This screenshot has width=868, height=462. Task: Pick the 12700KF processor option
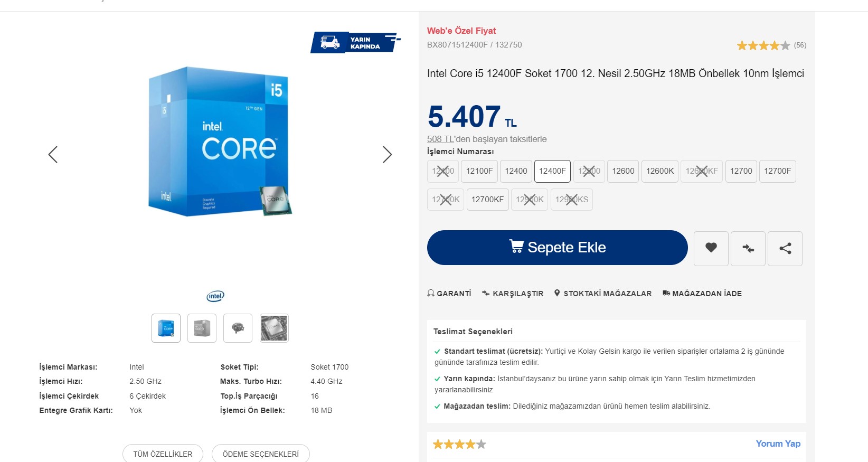487,200
